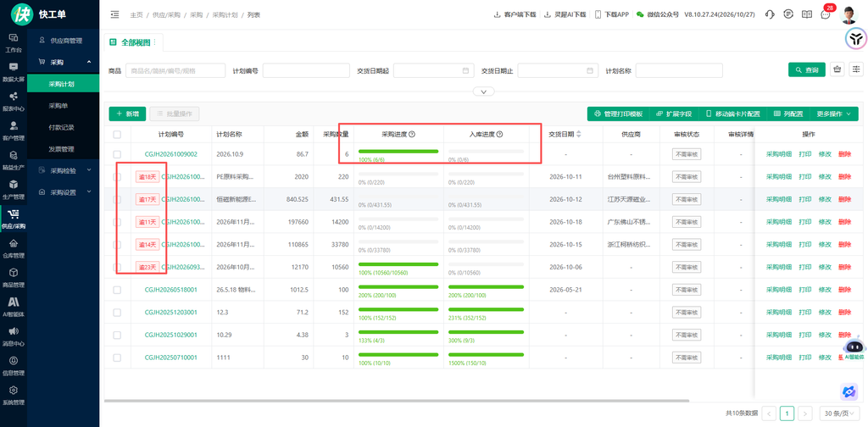The width and height of the screenshot is (868, 427).
Task: Select 发票管理 in the sidebar
Action: pyautogui.click(x=63, y=149)
